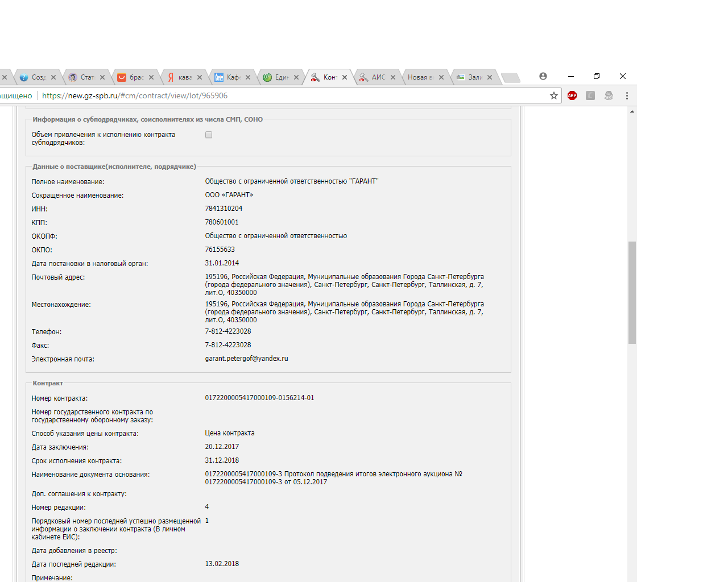Switch to the 'Созд' browser tab

click(x=38, y=77)
